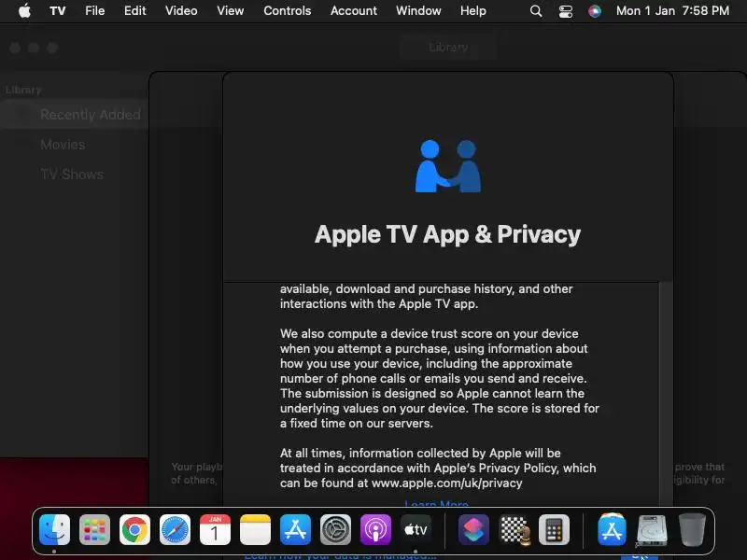The image size is (747, 560).
Task: Open the Apple menu
Action: (x=24, y=10)
